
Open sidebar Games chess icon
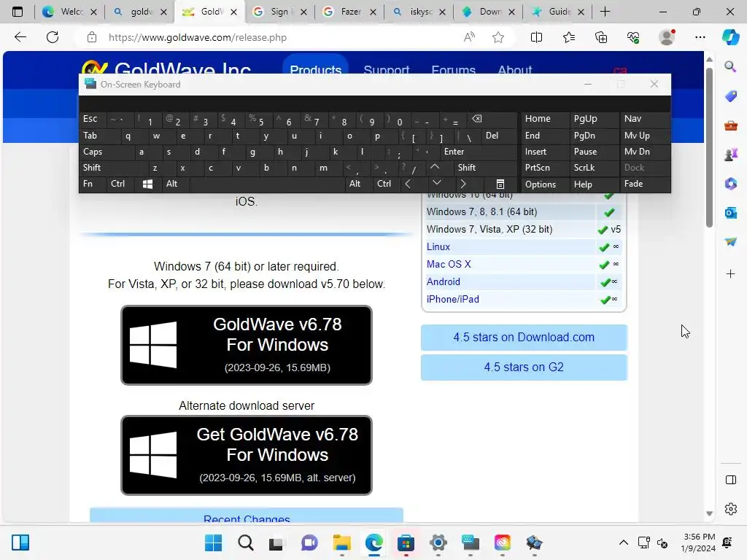click(x=730, y=155)
